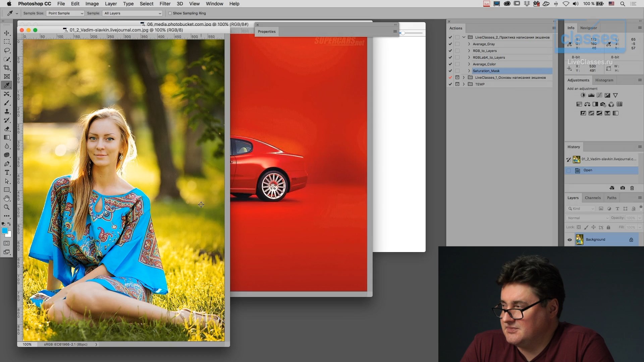This screenshot has width=644, height=362.
Task: Select the Healing Patch tool
Action: [7, 94]
